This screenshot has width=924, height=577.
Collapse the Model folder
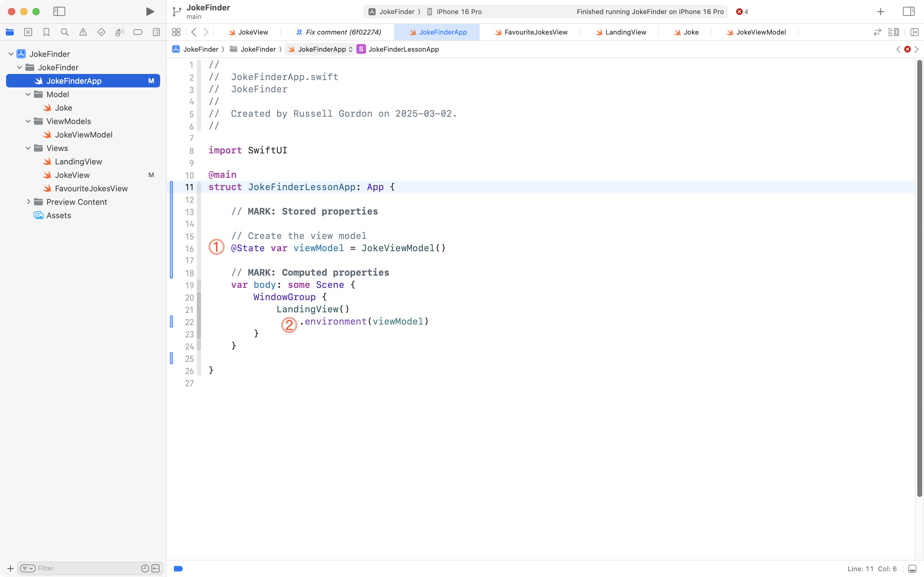[28, 94]
